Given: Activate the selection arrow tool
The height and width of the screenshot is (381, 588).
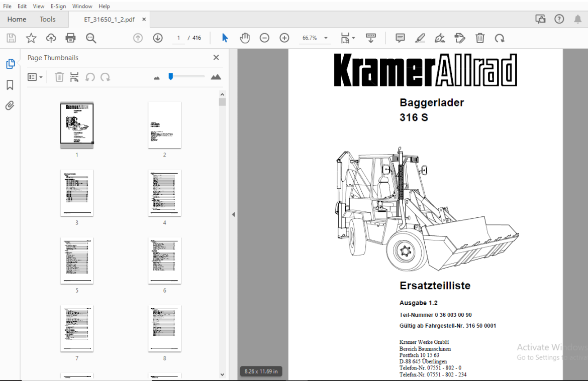Looking at the screenshot, I should tap(225, 38).
